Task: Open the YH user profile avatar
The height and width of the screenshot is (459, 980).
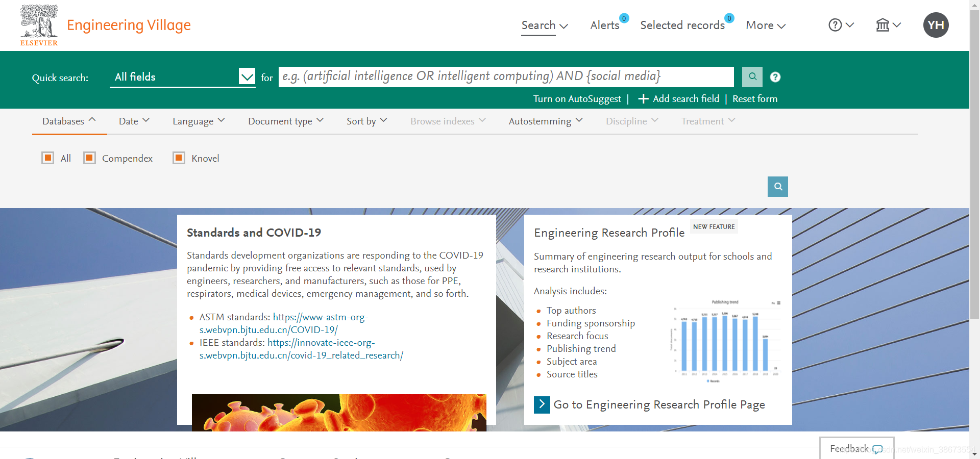Action: click(936, 25)
